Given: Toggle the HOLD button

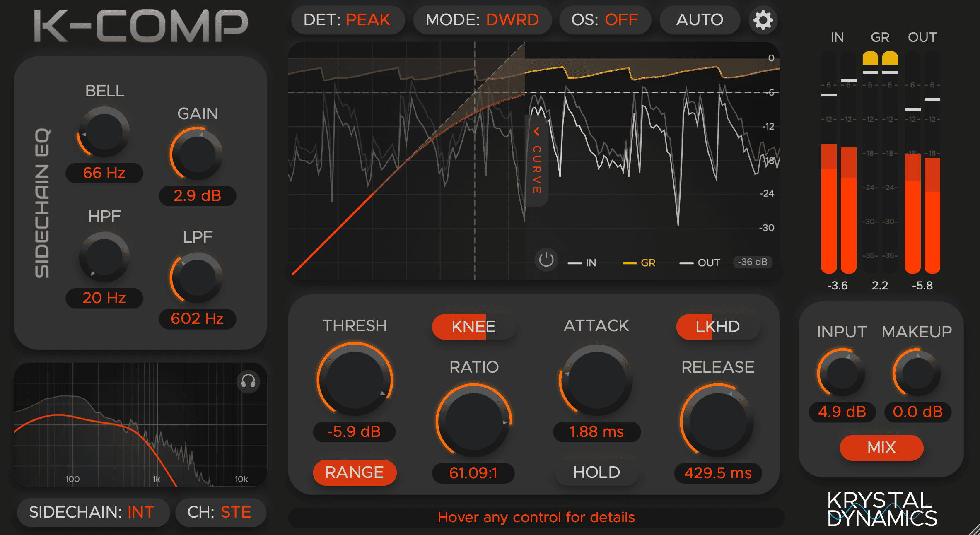Looking at the screenshot, I should tap(596, 472).
